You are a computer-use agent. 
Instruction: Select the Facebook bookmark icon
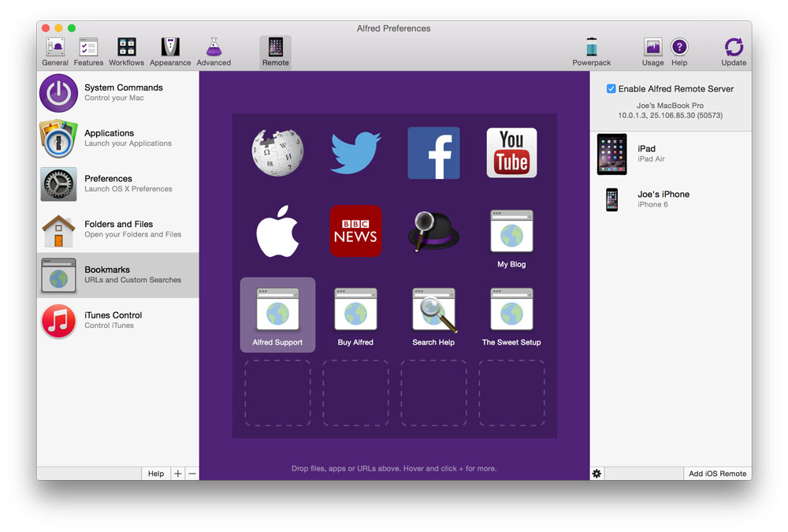click(x=433, y=153)
